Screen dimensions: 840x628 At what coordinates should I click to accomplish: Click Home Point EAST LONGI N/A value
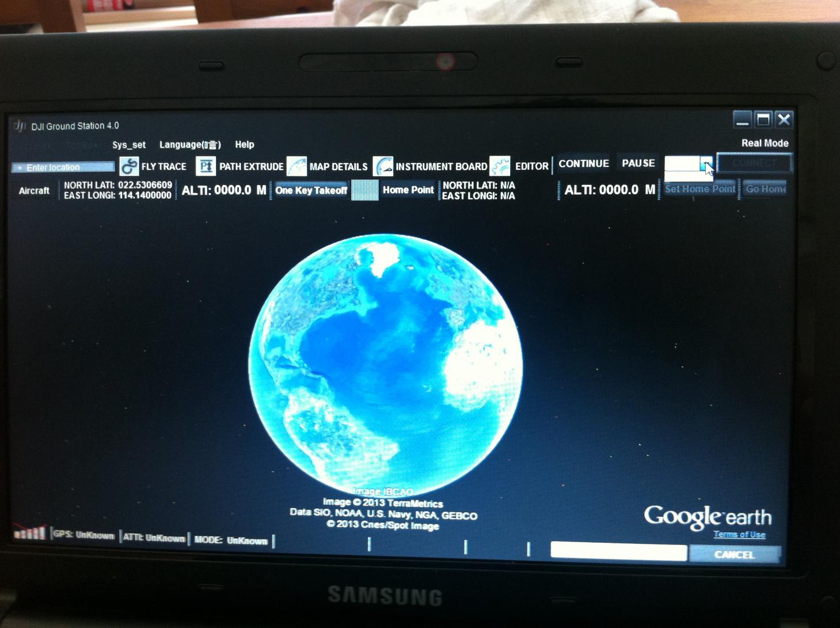click(x=507, y=196)
